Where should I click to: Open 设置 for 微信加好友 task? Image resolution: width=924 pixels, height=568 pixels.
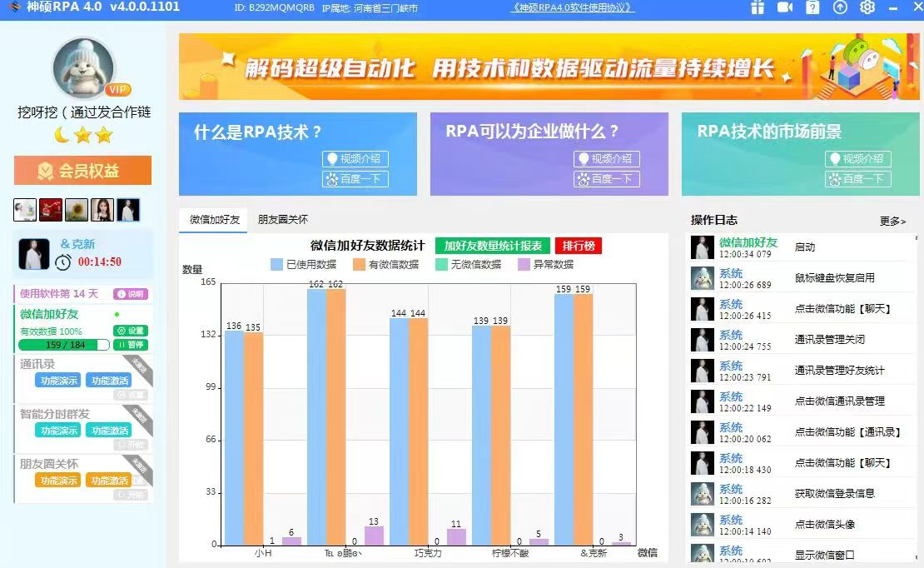click(x=130, y=331)
